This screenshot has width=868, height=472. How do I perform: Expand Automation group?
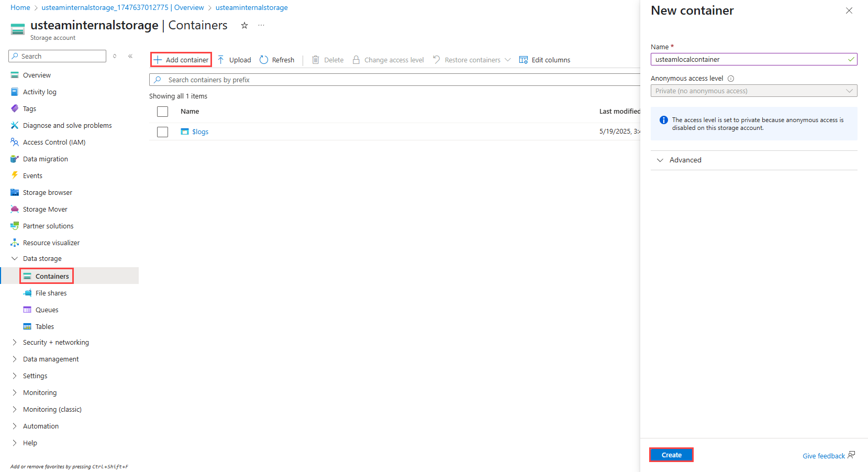[x=15, y=426]
